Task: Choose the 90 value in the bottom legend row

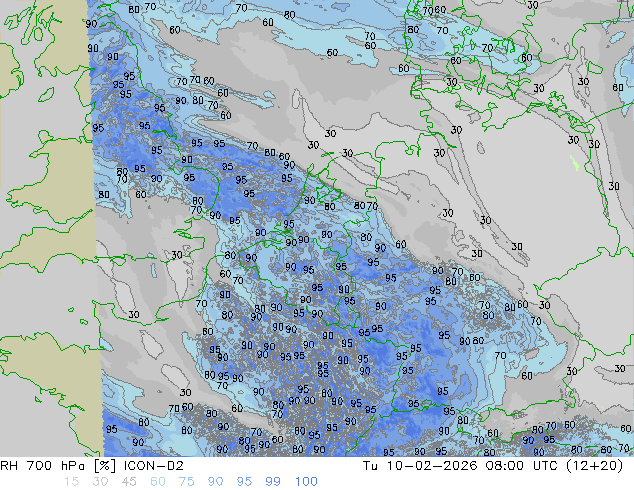Action: point(215,482)
